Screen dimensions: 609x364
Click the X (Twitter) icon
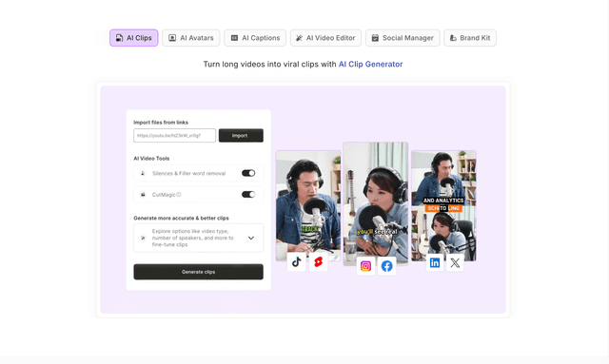coord(455,262)
